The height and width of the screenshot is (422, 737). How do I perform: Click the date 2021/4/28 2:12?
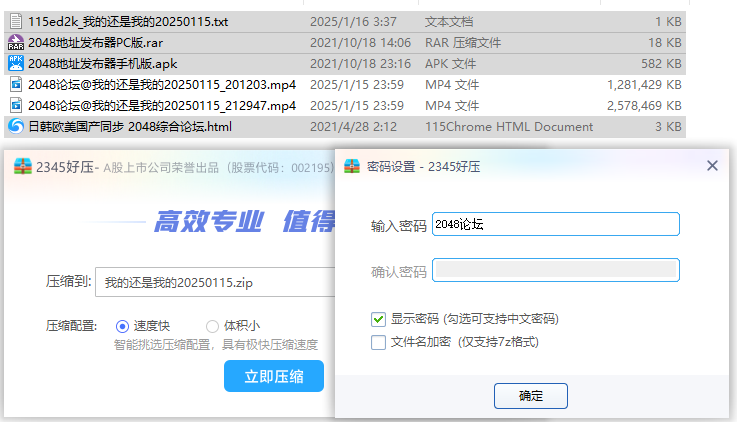tap(353, 127)
